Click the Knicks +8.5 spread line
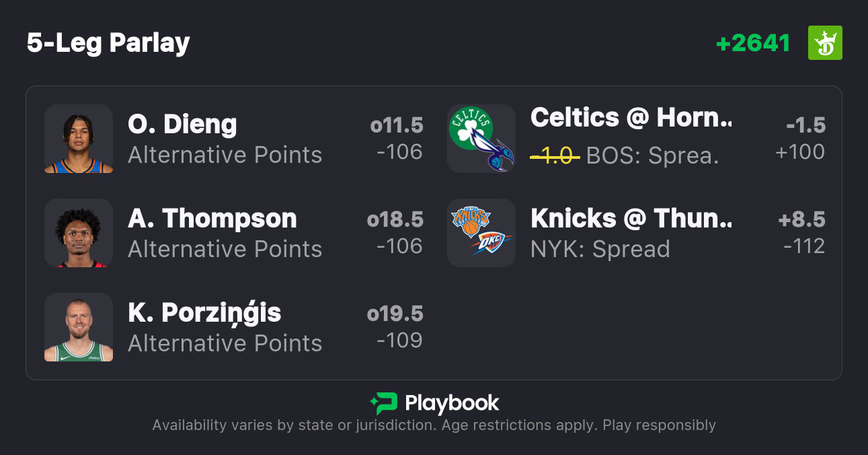 click(x=801, y=219)
